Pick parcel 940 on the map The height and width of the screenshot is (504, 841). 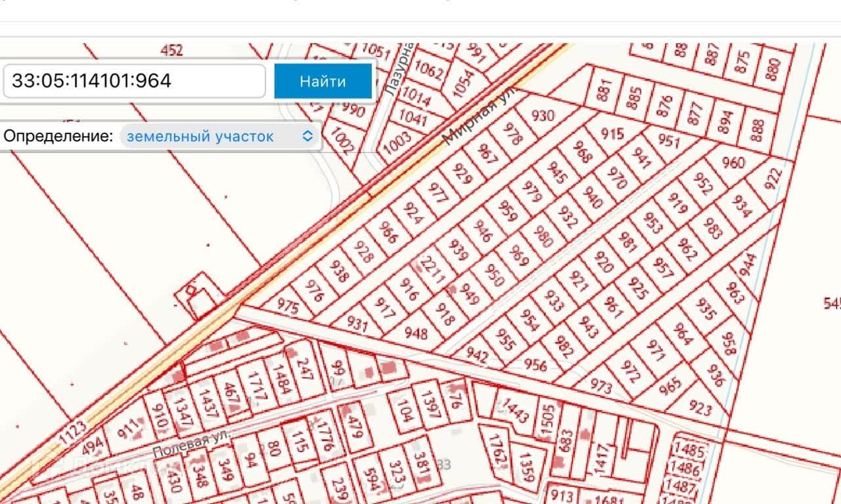click(x=592, y=197)
